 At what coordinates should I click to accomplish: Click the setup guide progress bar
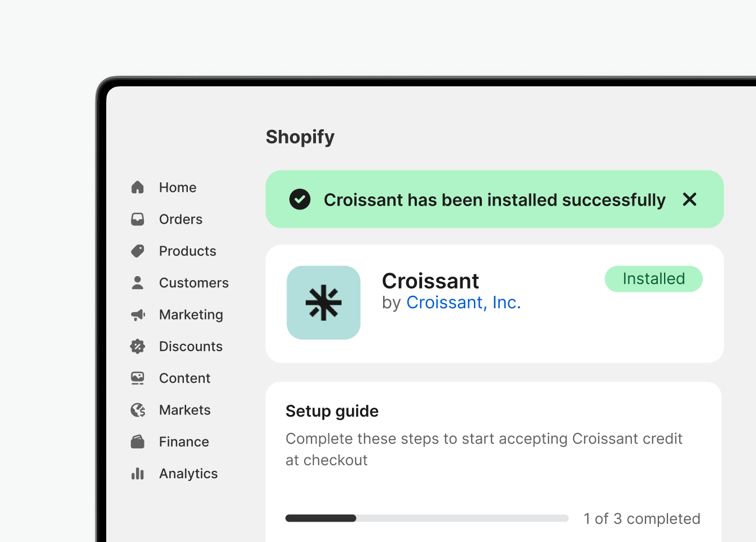[427, 518]
